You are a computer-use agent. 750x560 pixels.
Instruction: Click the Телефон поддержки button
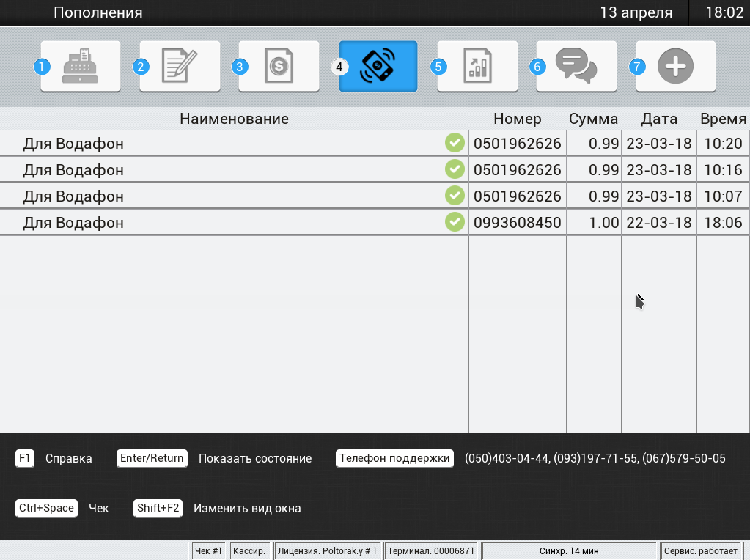pyautogui.click(x=394, y=458)
